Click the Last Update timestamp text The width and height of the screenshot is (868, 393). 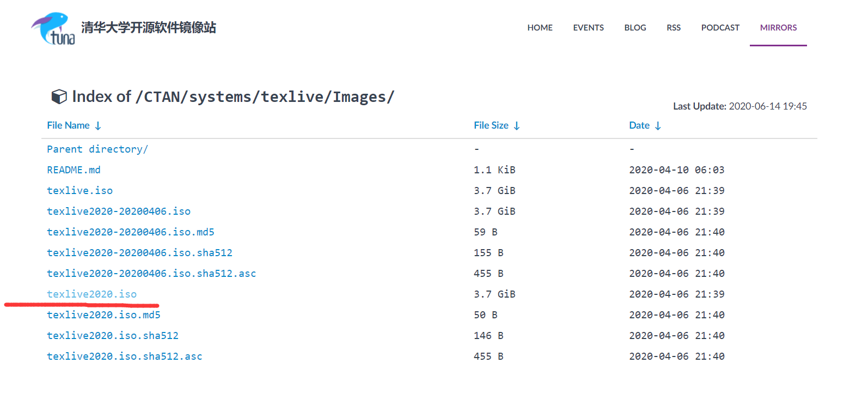[x=740, y=106]
